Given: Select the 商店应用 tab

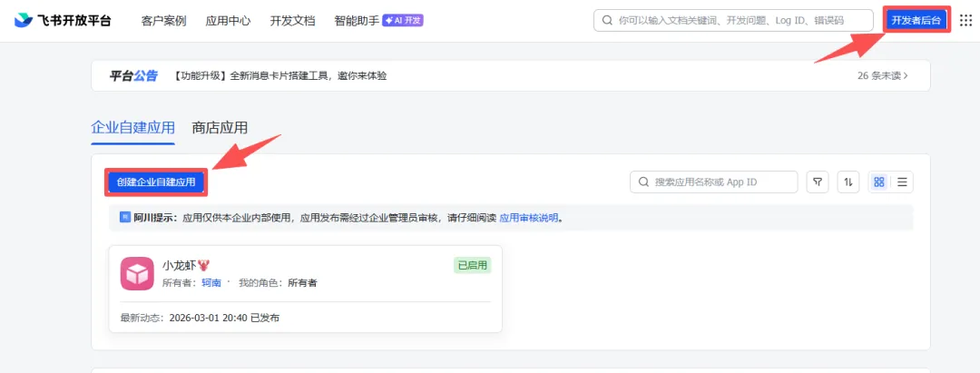Looking at the screenshot, I should coord(220,128).
